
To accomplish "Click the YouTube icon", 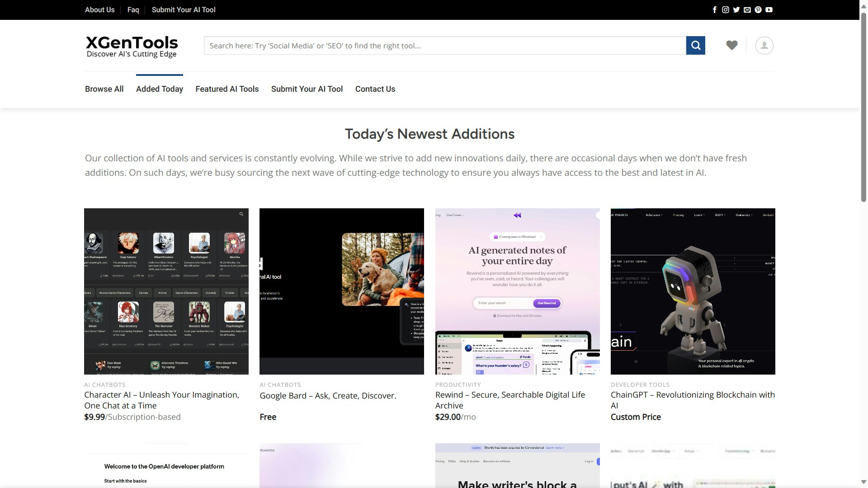I will (769, 9).
